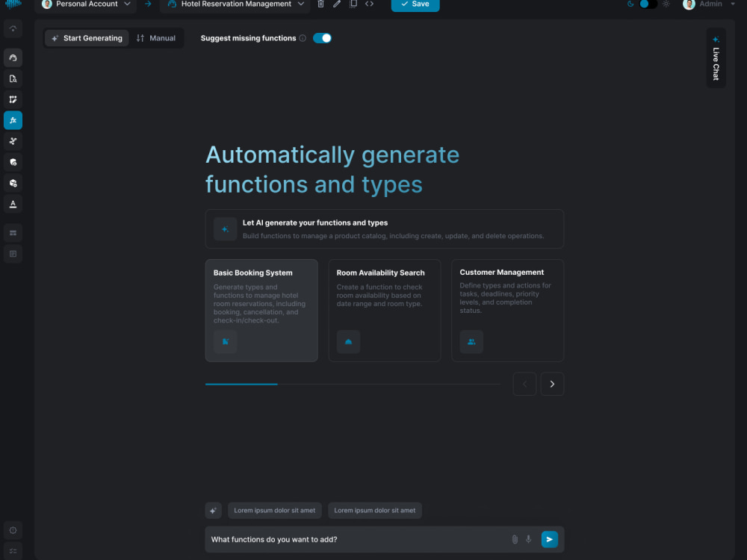Open the notes list sidebar icon
This screenshot has width=747, height=560.
13,254
